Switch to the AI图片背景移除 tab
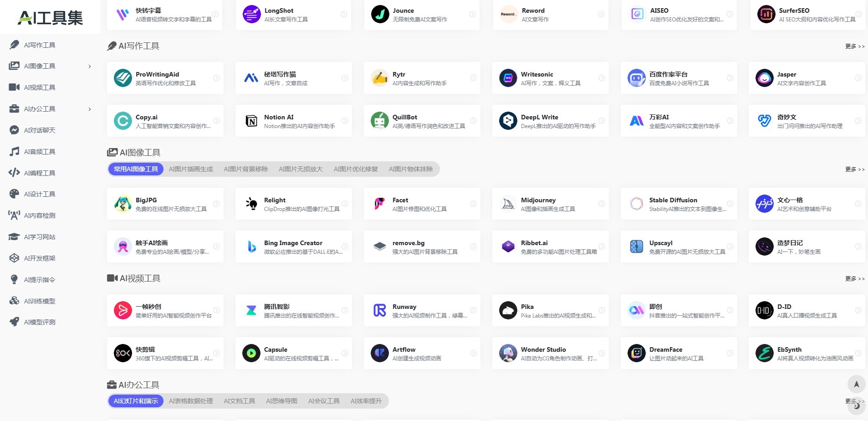This screenshot has width=868, height=421. click(246, 169)
